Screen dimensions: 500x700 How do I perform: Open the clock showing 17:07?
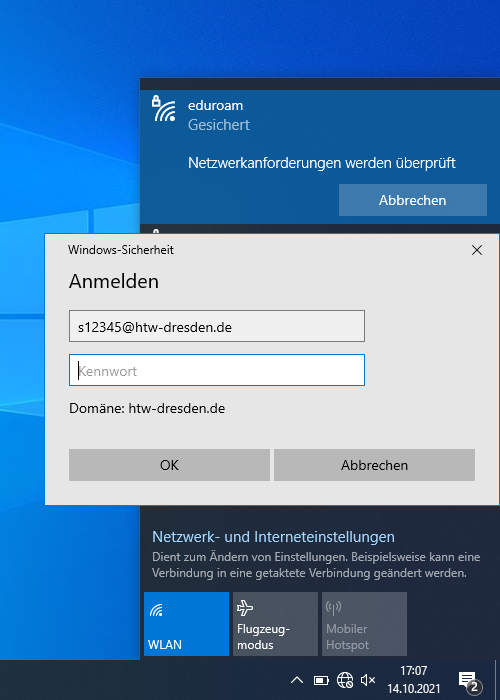click(413, 679)
